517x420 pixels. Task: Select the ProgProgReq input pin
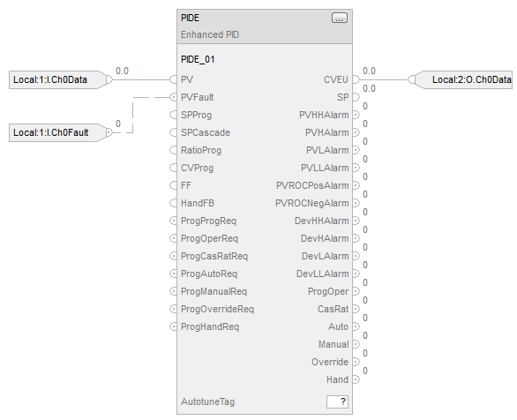[174, 221]
